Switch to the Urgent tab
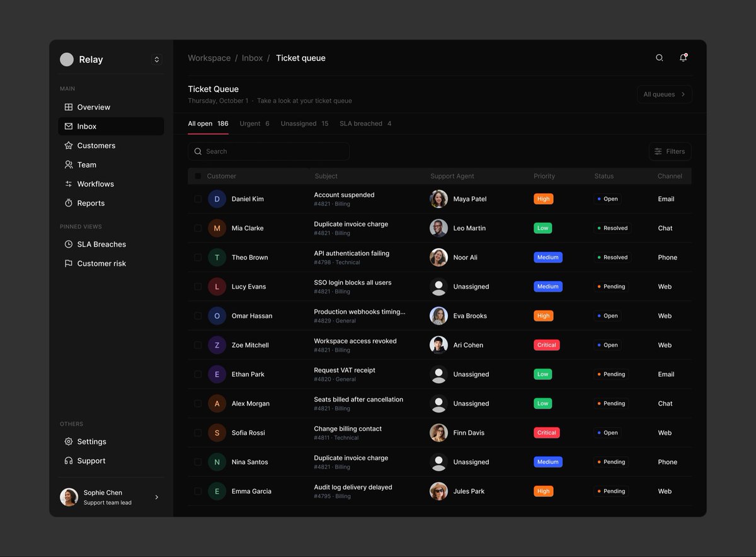This screenshot has width=756, height=557. click(255, 124)
